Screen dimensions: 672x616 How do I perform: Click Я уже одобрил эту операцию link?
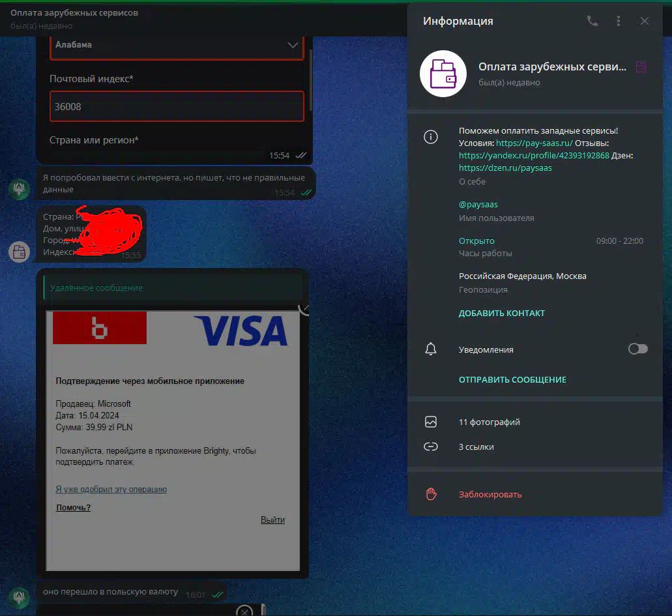pyautogui.click(x=111, y=490)
